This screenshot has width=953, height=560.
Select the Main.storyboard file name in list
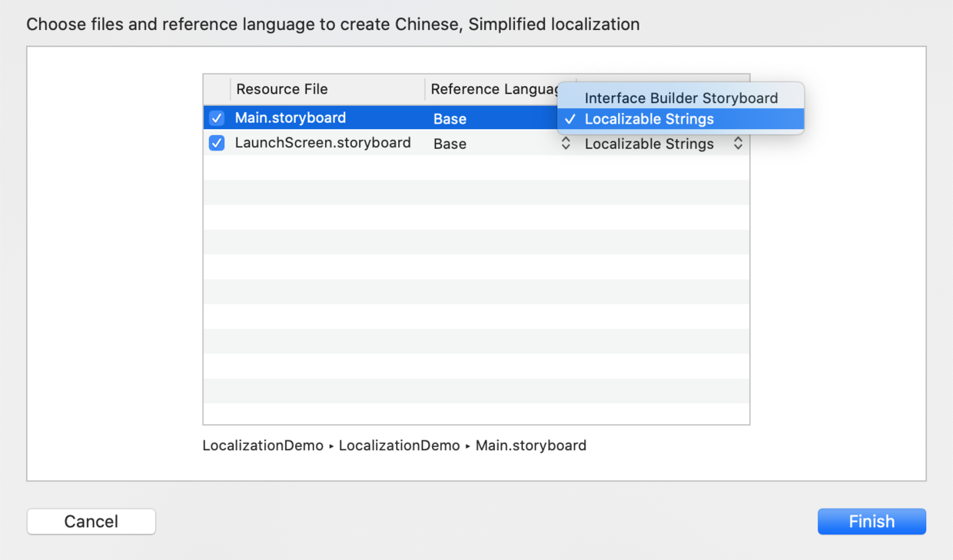pyautogui.click(x=291, y=118)
